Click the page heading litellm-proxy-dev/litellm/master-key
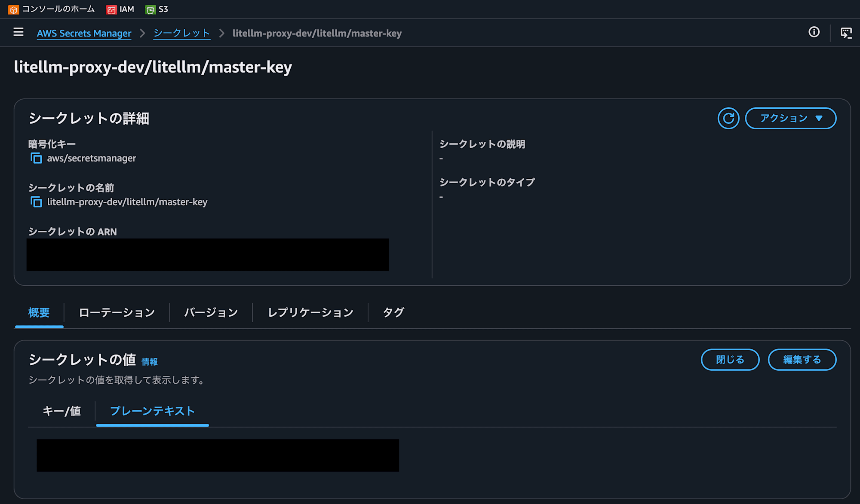 coord(153,67)
